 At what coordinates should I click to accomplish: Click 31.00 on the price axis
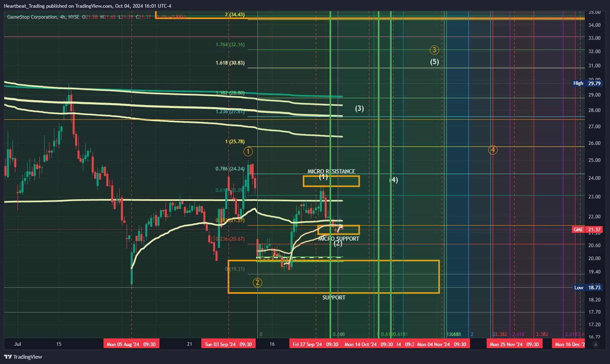click(x=595, y=66)
